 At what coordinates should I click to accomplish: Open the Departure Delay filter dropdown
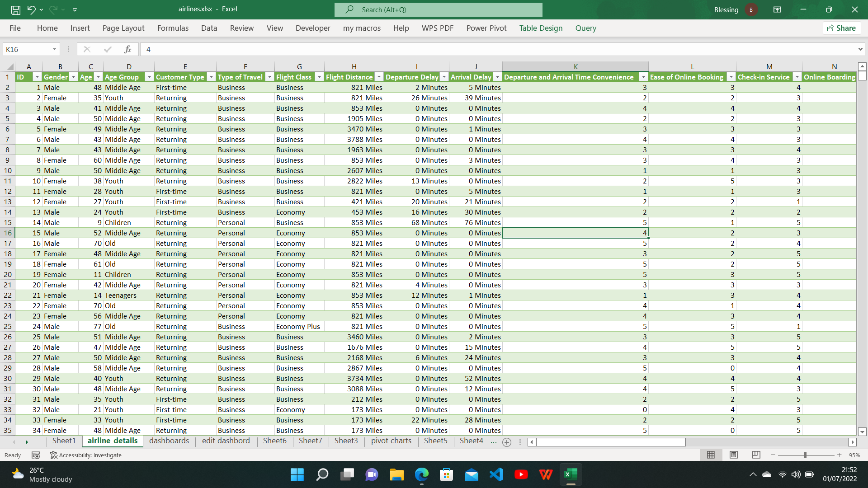[x=444, y=77]
